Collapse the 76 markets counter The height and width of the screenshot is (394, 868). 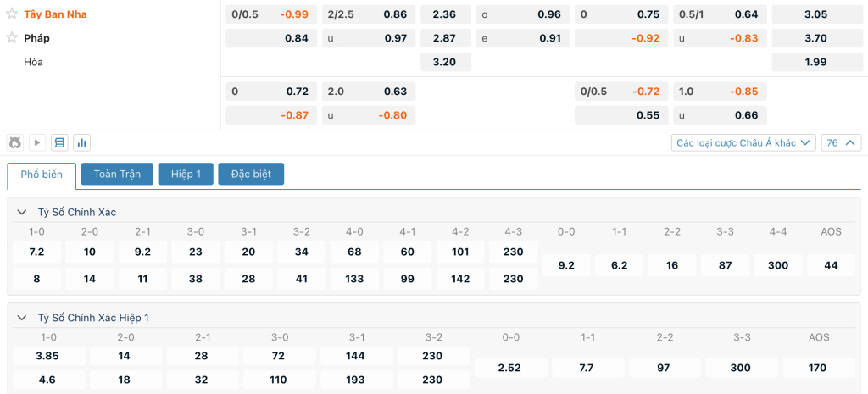[841, 142]
